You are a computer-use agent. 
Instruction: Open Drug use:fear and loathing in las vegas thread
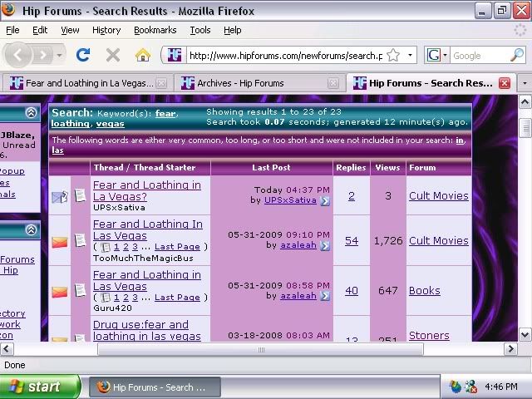click(147, 330)
